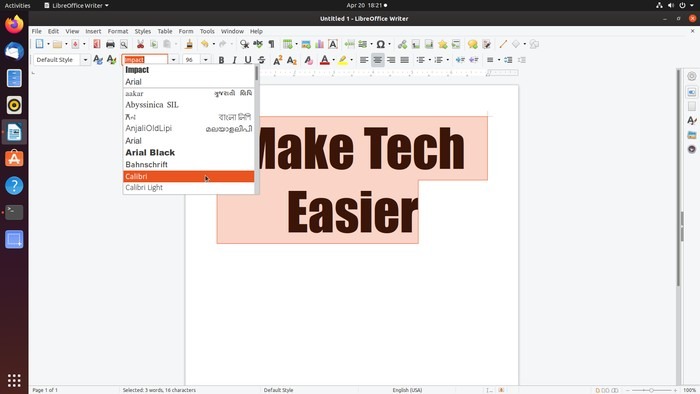Click the Insert Bookmark star icon
Viewport: 700px width, 394px height.
coord(442,44)
